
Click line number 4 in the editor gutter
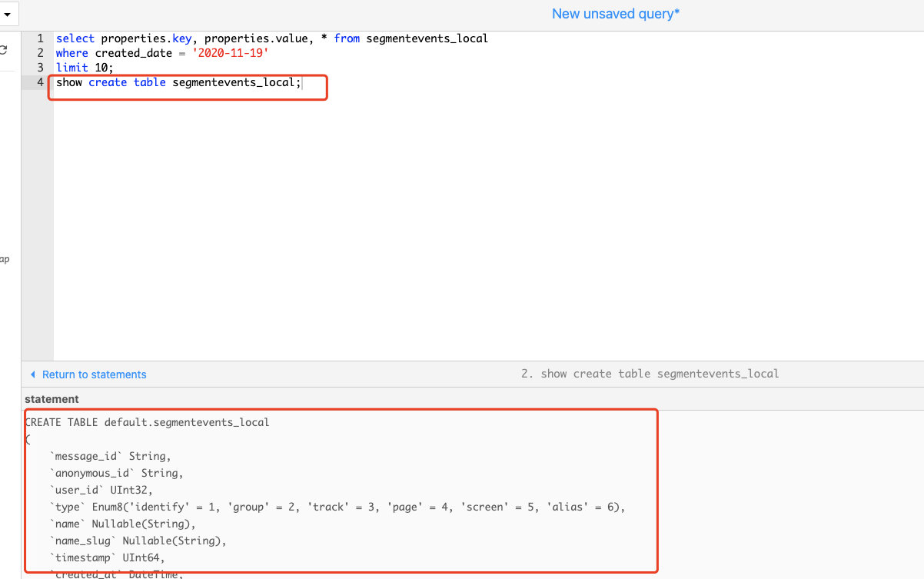[x=40, y=82]
